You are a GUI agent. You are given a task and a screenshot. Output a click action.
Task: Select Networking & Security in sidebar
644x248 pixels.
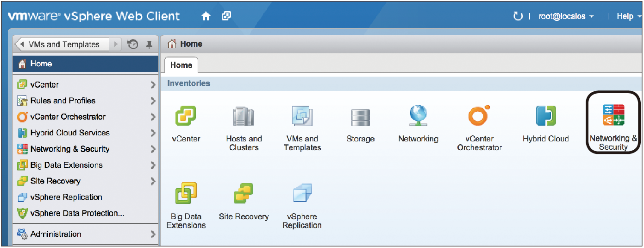click(86, 149)
